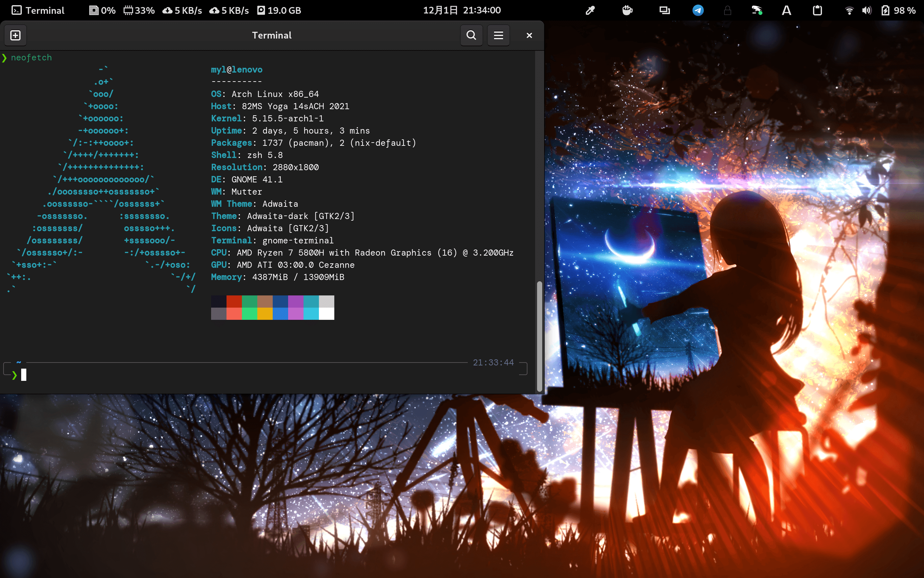Click the Terminal window title in header bar
Screen dimensions: 924x578
272,35
